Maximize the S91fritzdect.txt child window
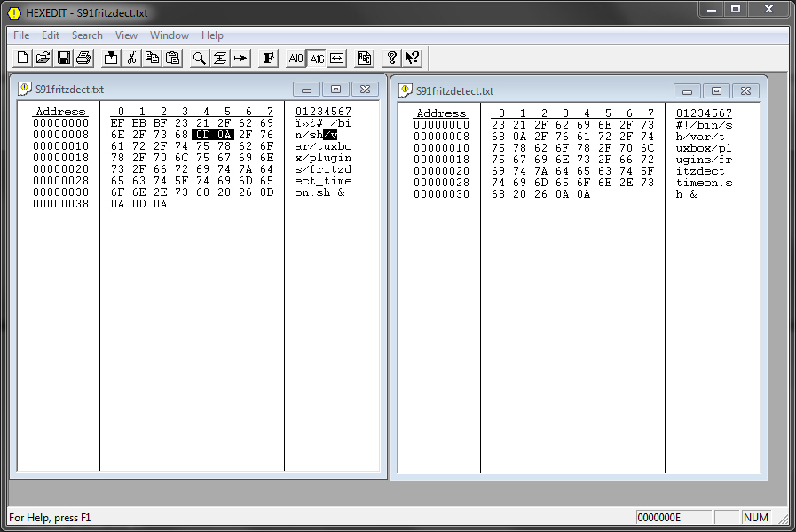Image resolution: width=796 pixels, height=532 pixels. (x=335, y=90)
